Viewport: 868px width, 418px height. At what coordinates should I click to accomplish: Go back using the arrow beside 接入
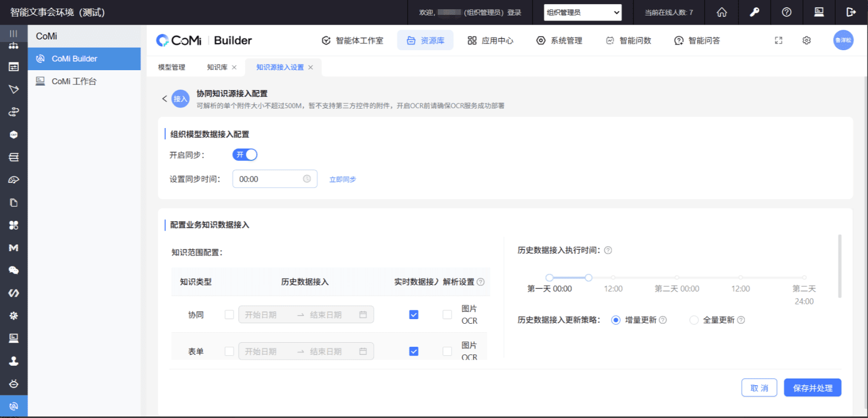164,99
